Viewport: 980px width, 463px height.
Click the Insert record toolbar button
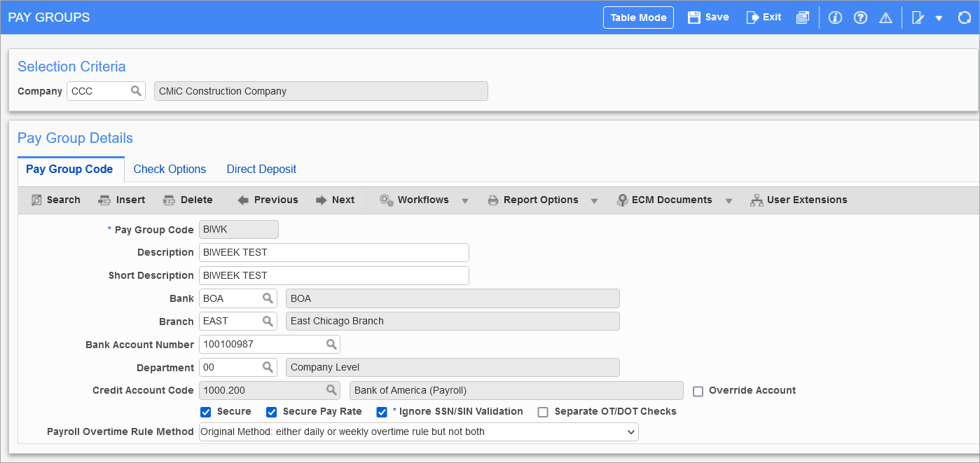point(122,200)
